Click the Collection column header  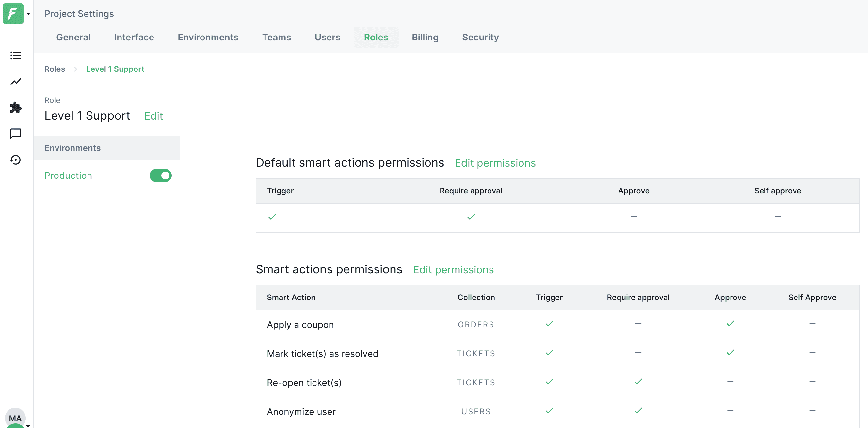tap(476, 298)
